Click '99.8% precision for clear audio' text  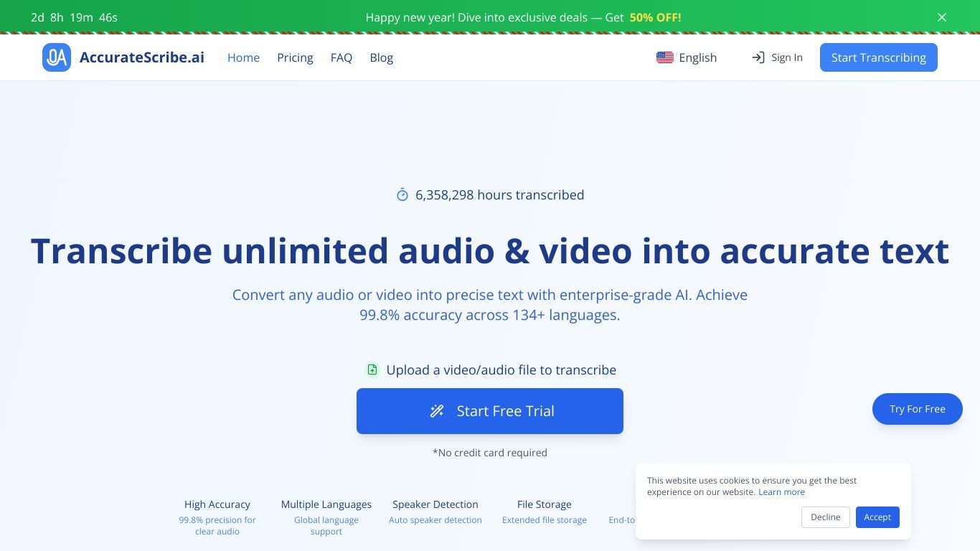point(217,526)
